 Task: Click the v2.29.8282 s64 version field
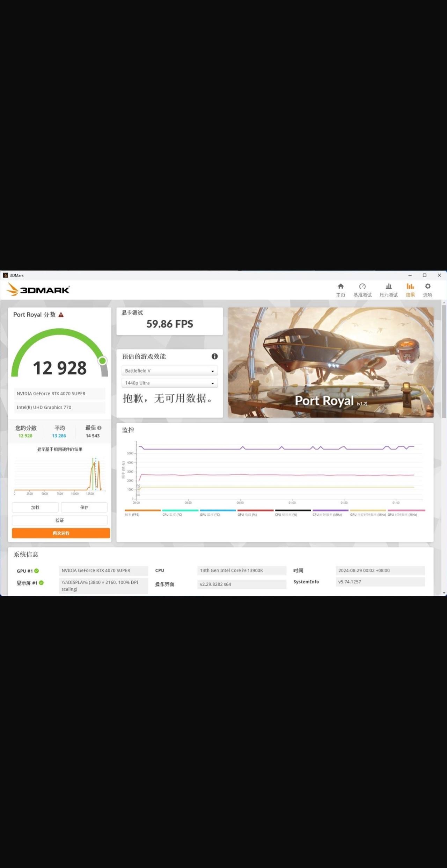click(242, 584)
